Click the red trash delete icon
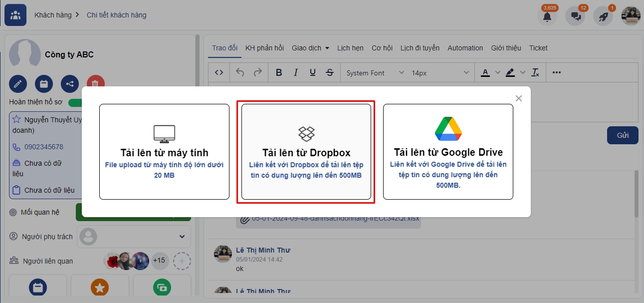 [x=96, y=83]
